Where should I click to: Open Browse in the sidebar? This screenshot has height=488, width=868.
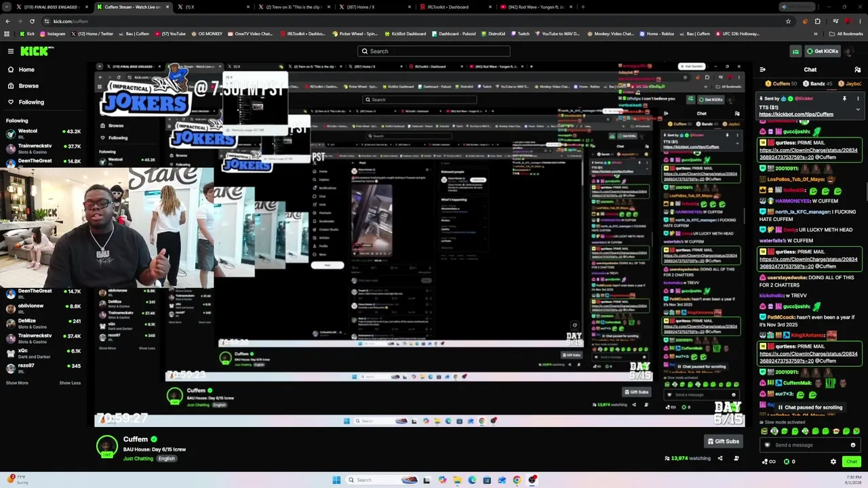(x=28, y=85)
